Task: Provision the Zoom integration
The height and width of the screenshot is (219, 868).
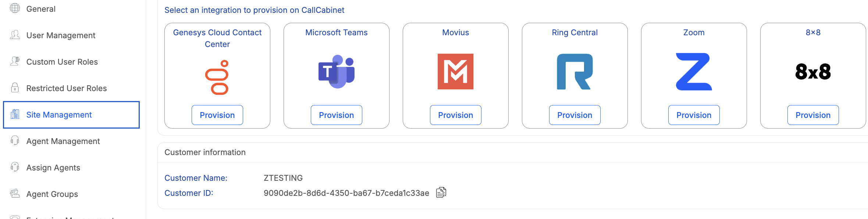Action: click(694, 115)
